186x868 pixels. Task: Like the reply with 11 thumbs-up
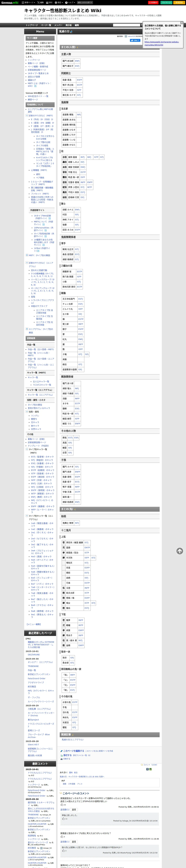point(63,819)
